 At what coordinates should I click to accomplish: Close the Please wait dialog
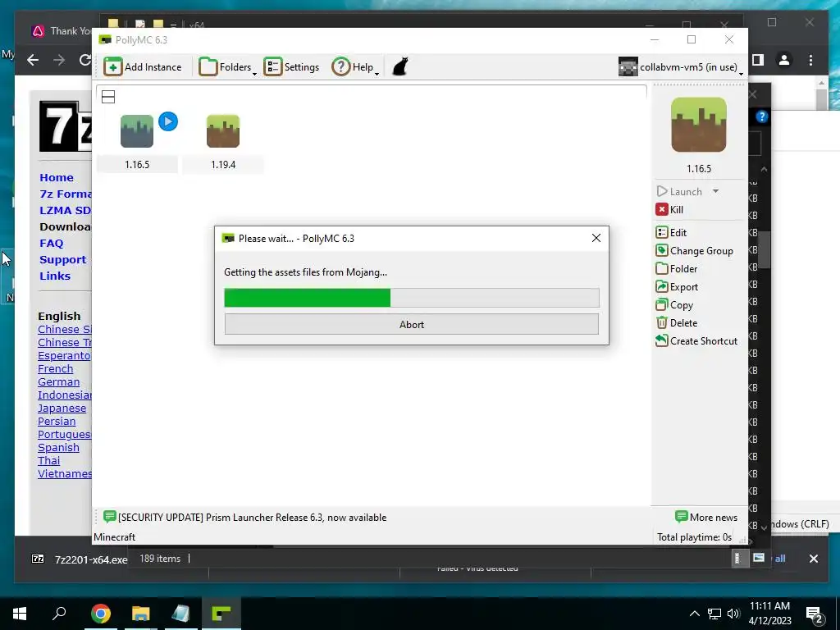pyautogui.click(x=596, y=238)
